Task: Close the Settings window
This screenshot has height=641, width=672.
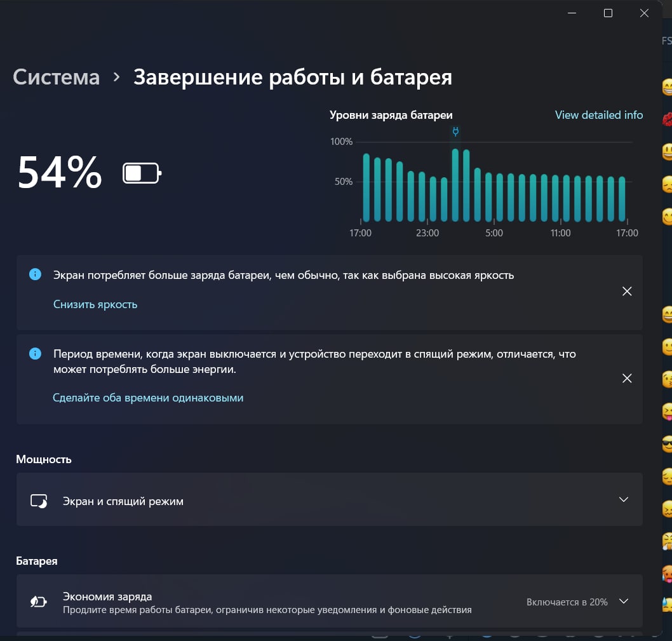Action: click(x=644, y=13)
